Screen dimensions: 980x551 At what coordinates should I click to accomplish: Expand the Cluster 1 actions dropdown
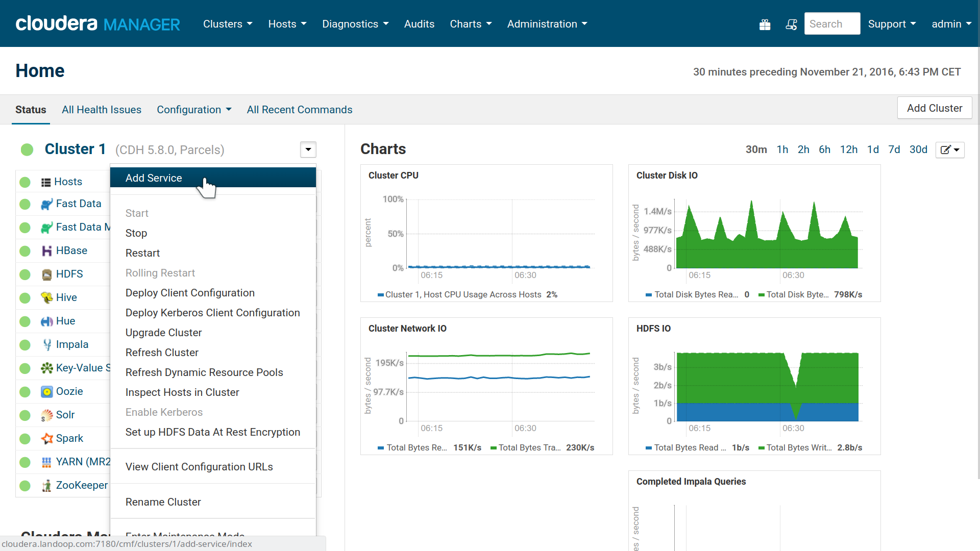pyautogui.click(x=308, y=149)
